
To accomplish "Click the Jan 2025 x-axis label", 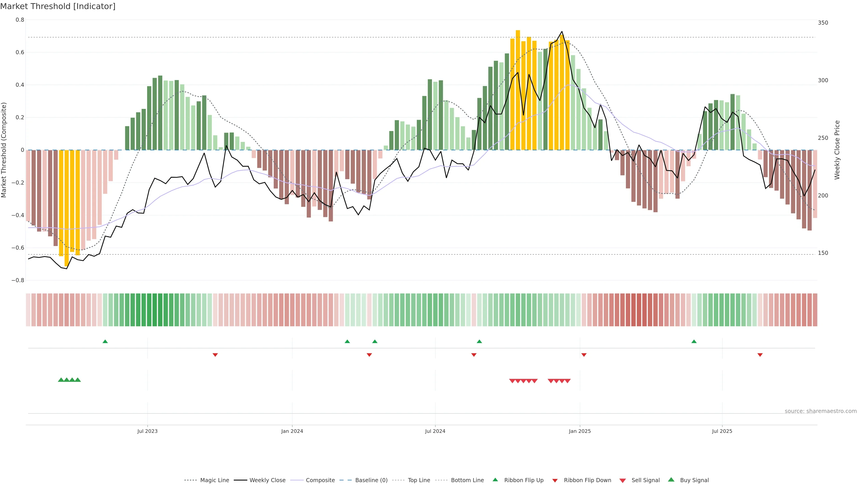I will point(580,431).
